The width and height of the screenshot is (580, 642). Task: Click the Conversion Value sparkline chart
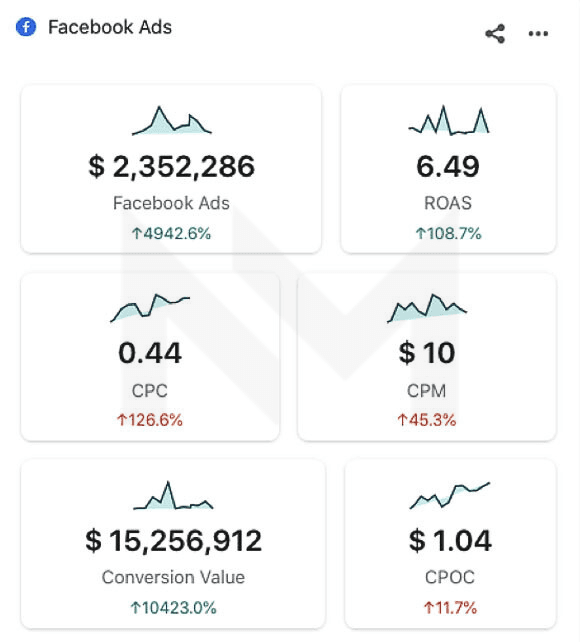click(173, 495)
